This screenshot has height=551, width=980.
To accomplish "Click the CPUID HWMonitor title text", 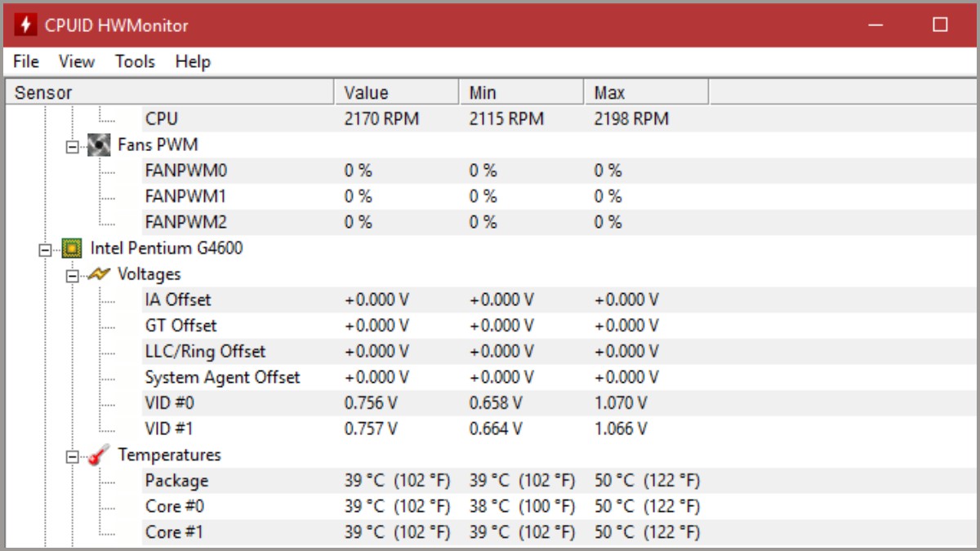I will pos(117,25).
